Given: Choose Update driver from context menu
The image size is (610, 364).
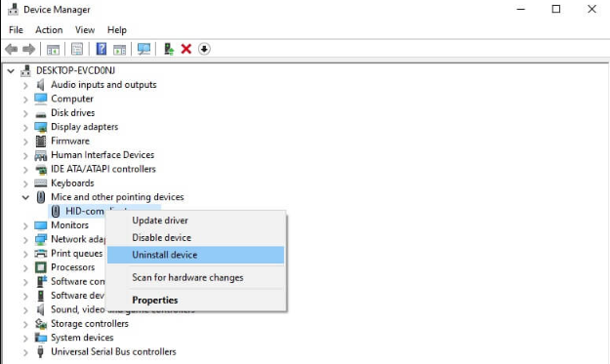Looking at the screenshot, I should coord(196,221).
